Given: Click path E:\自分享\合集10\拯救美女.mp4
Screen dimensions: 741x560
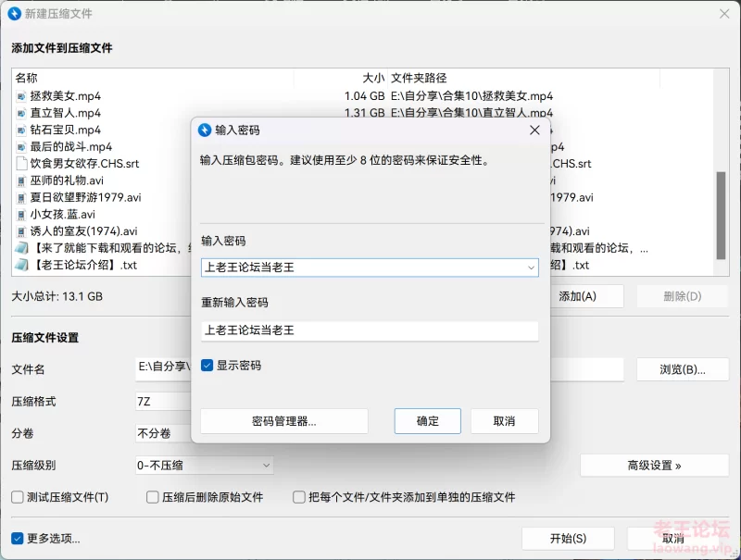Looking at the screenshot, I should tap(471, 96).
